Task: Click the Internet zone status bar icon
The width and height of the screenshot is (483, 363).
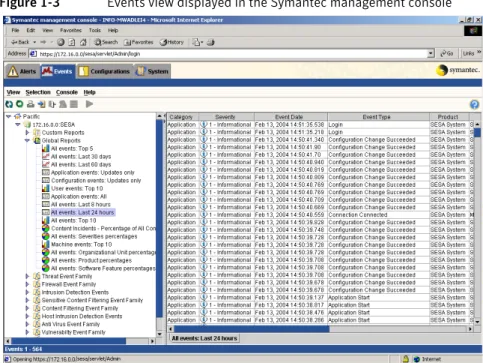Action: pyautogui.click(x=417, y=359)
